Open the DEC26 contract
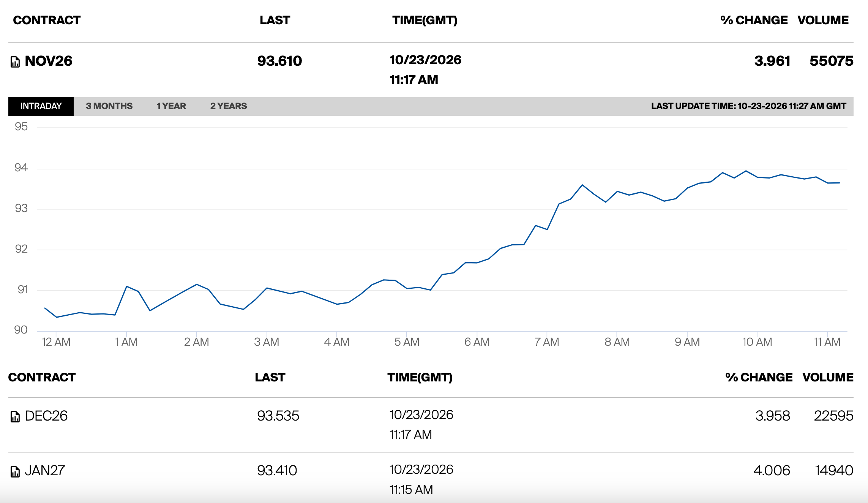The width and height of the screenshot is (868, 503). 46,416
